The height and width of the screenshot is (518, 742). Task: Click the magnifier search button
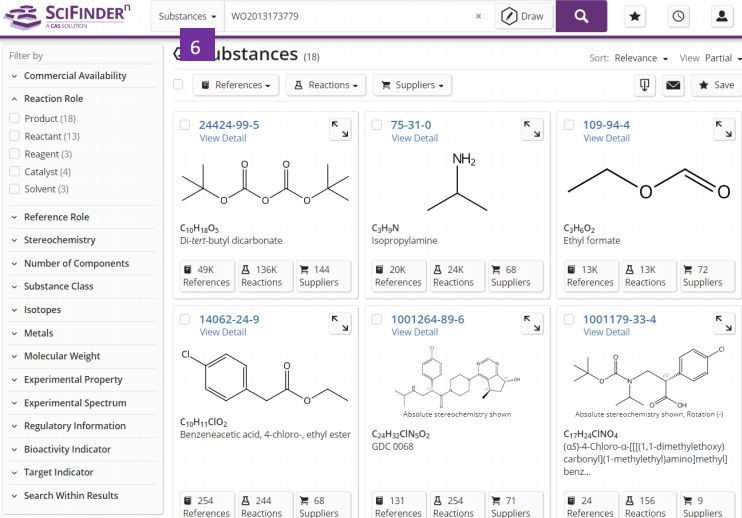(x=581, y=16)
